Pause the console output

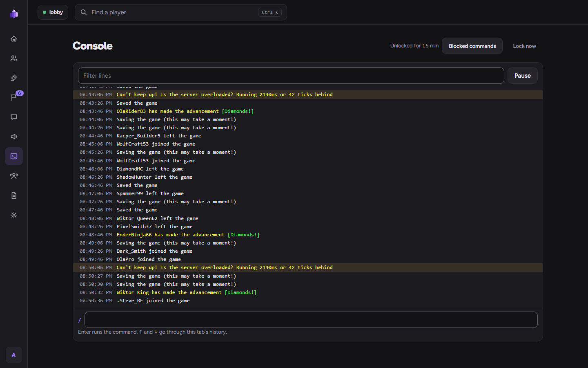(522, 76)
